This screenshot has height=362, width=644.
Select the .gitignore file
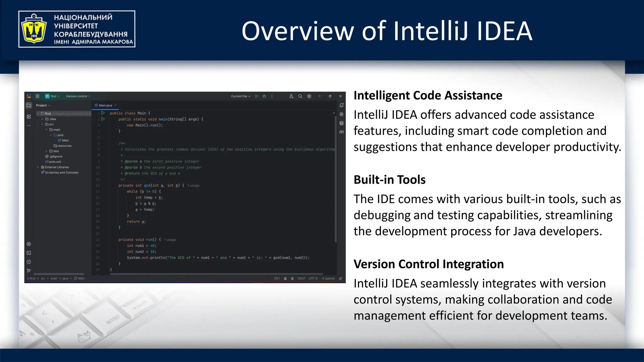(x=54, y=156)
